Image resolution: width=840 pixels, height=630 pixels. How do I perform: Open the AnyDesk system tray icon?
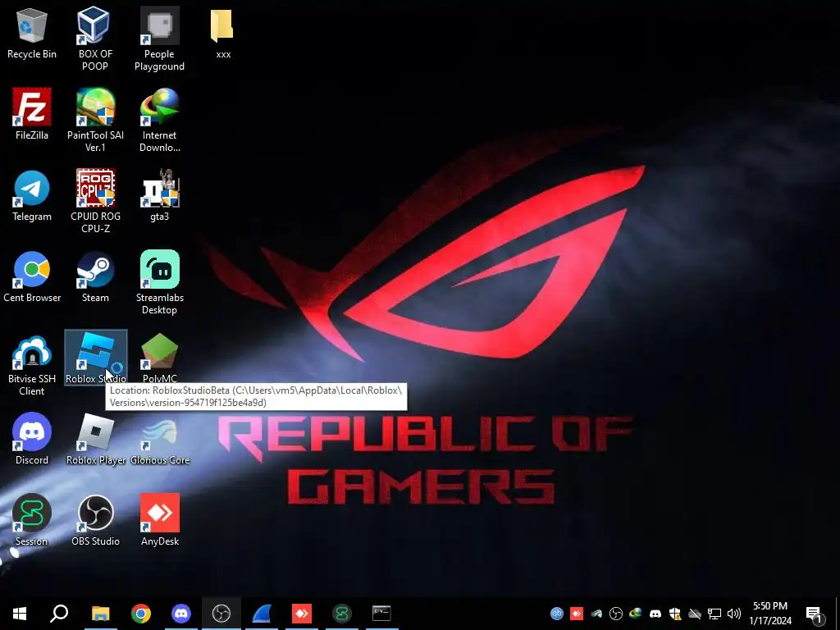(x=577, y=614)
